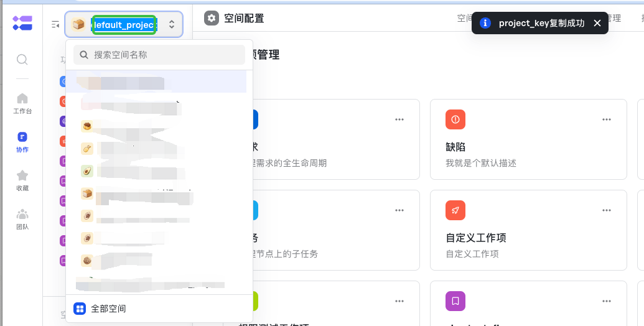Collapse the sidebar with the fold icon

point(55,25)
